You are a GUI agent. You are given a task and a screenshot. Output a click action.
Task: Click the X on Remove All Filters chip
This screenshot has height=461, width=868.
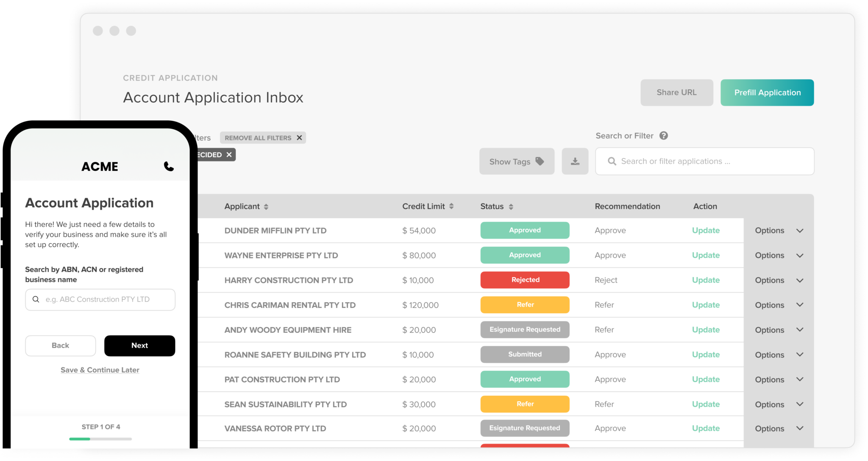point(299,137)
